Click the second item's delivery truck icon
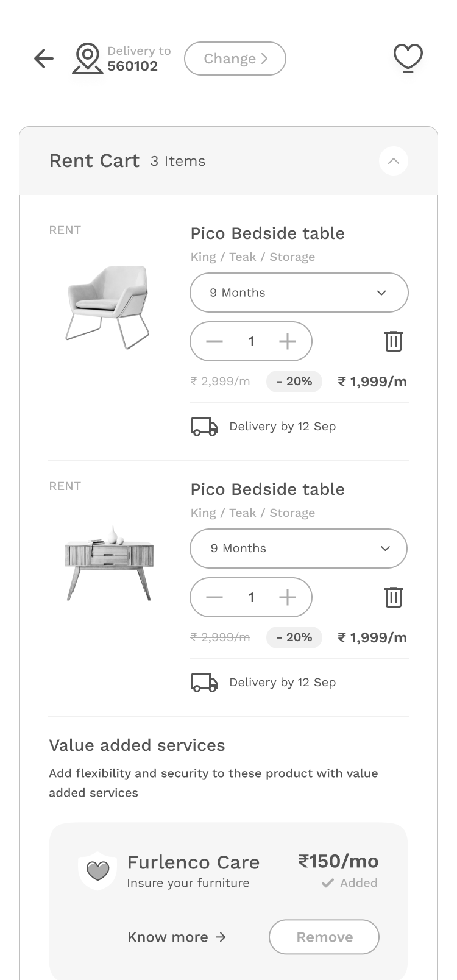The image size is (457, 980). [x=205, y=683]
